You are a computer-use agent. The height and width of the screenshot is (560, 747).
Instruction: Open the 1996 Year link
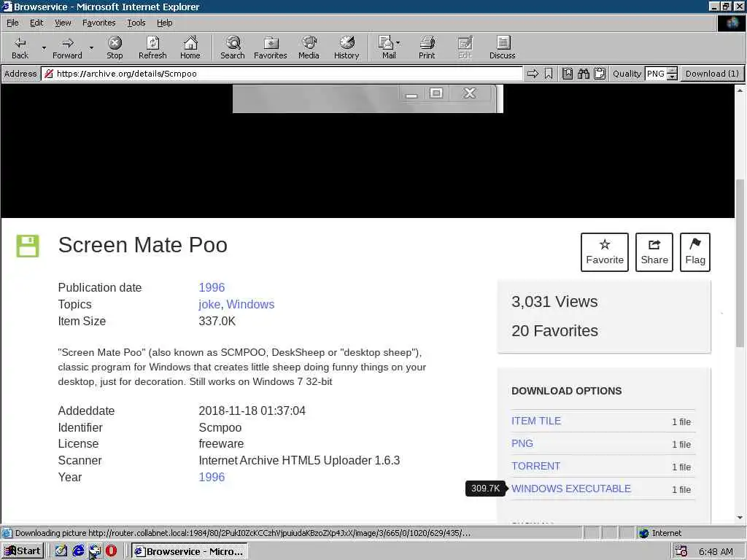(212, 477)
